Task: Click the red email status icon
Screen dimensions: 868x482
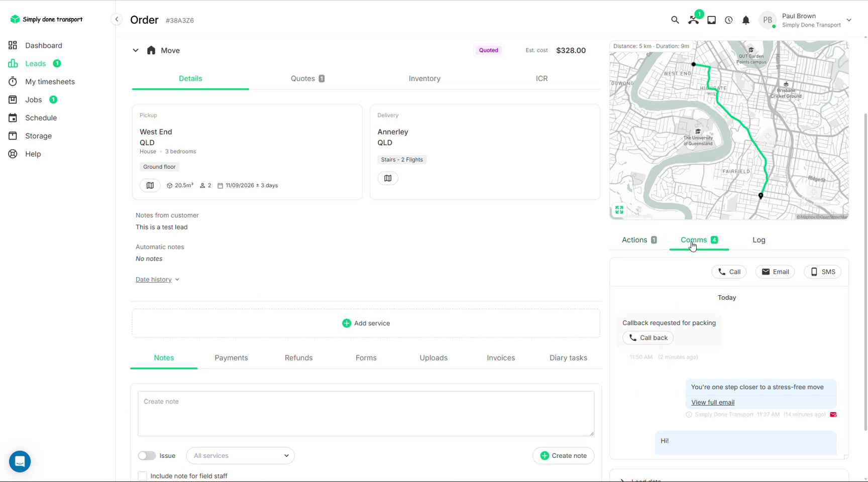Action: click(833, 415)
